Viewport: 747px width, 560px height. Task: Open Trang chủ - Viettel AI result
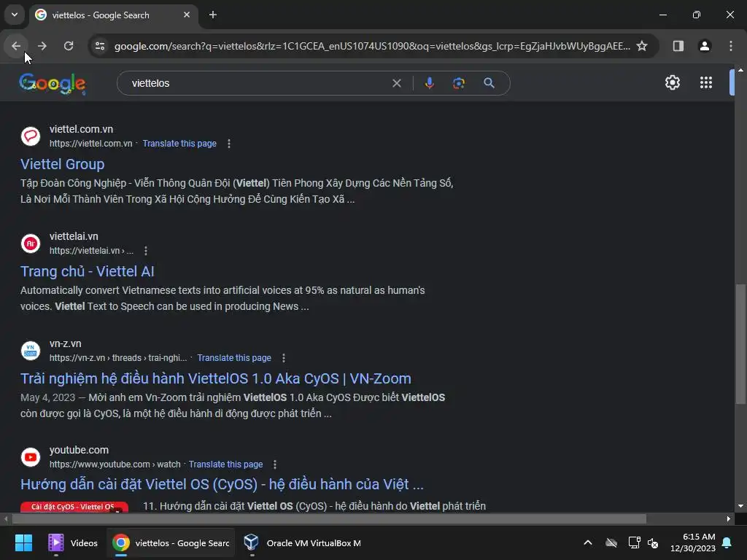click(x=88, y=271)
